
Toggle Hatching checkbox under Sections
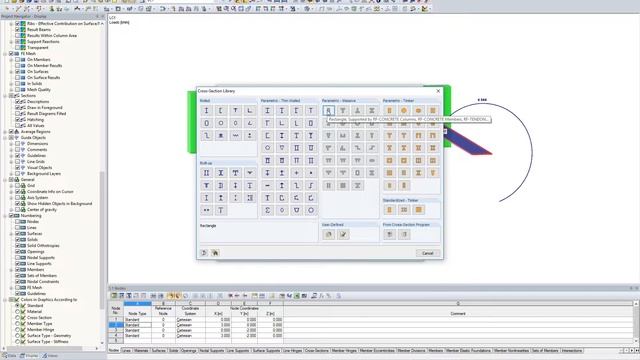pos(18,120)
